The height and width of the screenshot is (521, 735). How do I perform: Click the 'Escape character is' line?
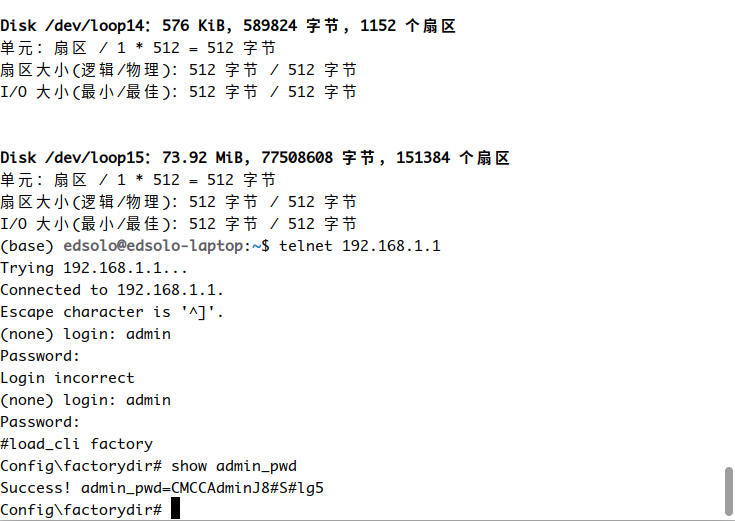(112, 312)
